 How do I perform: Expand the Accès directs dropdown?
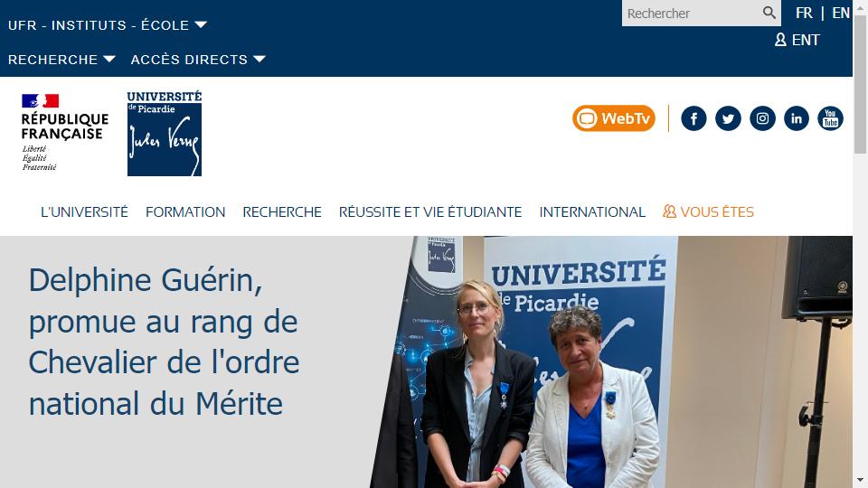(x=198, y=60)
